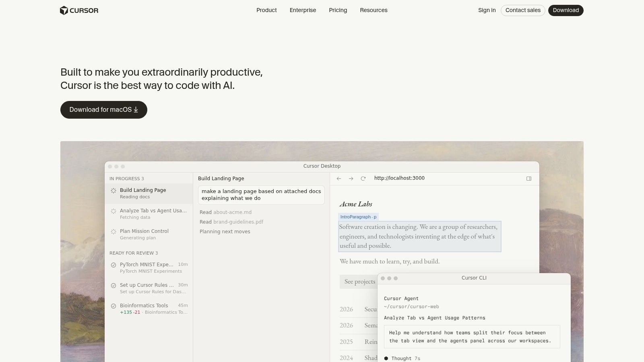Image resolution: width=644 pixels, height=362 pixels.
Task: Reload the localhost:3000 page
Action: tap(363, 178)
